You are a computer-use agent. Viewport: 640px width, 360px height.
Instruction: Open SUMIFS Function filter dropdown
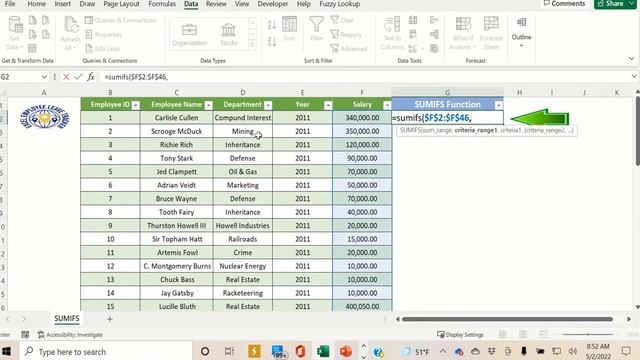(498, 105)
